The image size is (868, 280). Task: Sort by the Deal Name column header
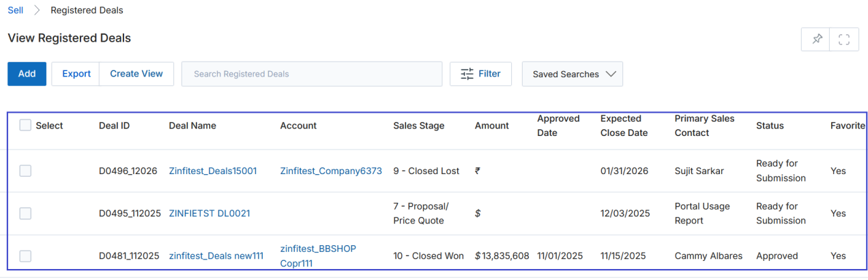pyautogui.click(x=192, y=126)
